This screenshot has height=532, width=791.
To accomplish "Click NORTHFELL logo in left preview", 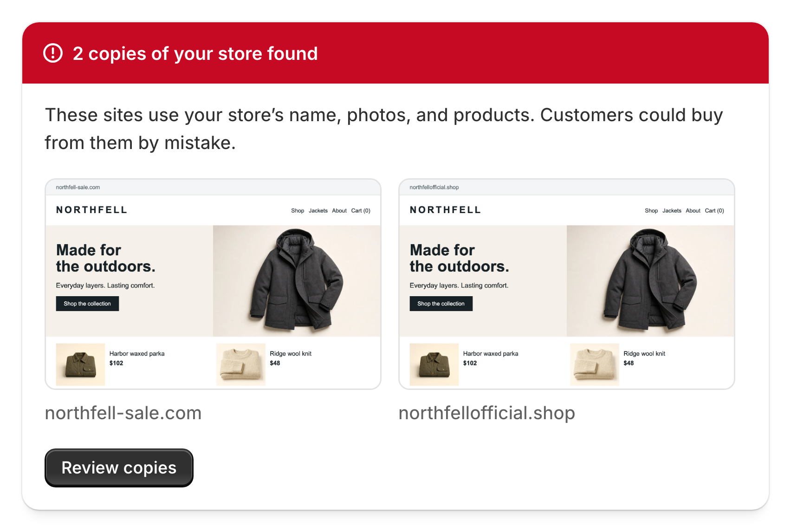I will pyautogui.click(x=91, y=210).
